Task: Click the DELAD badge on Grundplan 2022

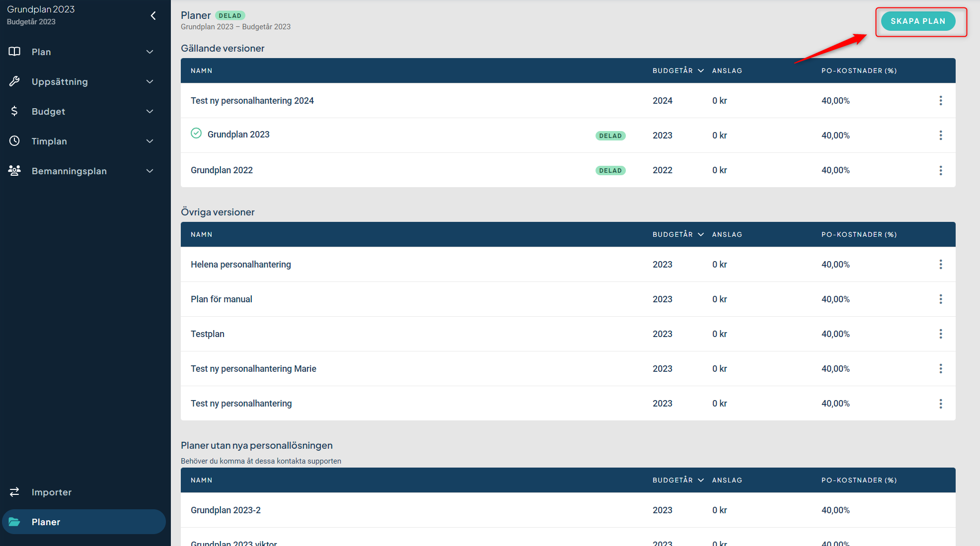Action: [610, 170]
